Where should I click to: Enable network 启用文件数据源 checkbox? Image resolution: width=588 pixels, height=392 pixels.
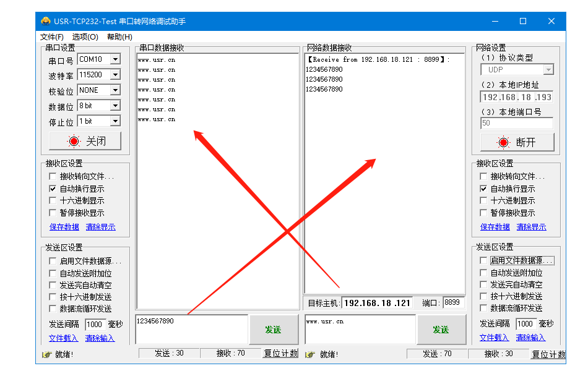point(484,260)
